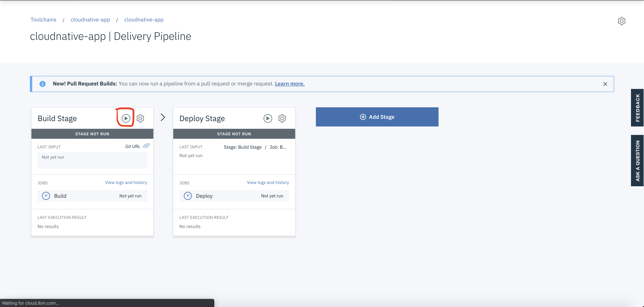View logs and history for Deploy Stage

(268, 182)
